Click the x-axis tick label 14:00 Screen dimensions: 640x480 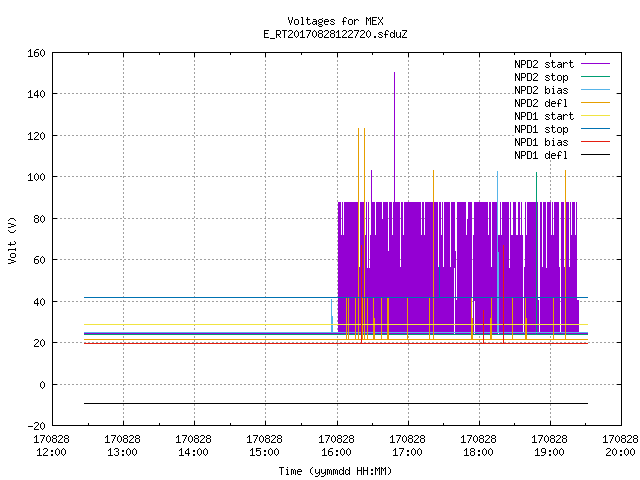(193, 453)
